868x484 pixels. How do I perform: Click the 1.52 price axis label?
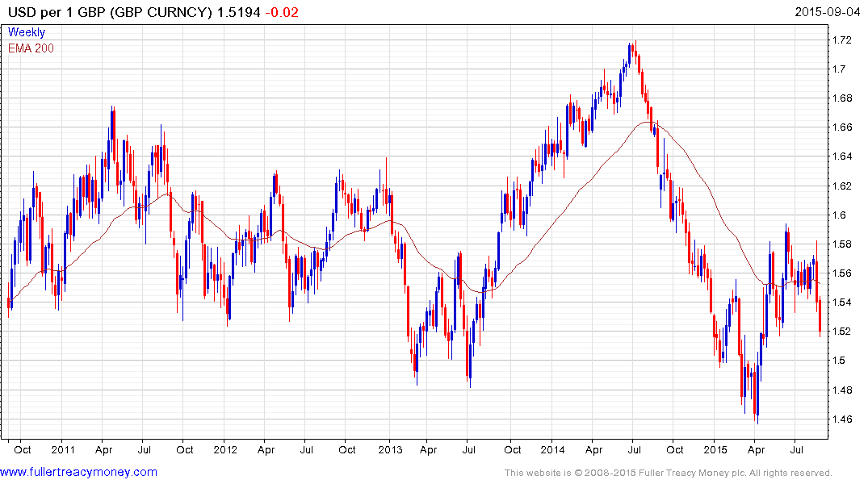(x=842, y=332)
